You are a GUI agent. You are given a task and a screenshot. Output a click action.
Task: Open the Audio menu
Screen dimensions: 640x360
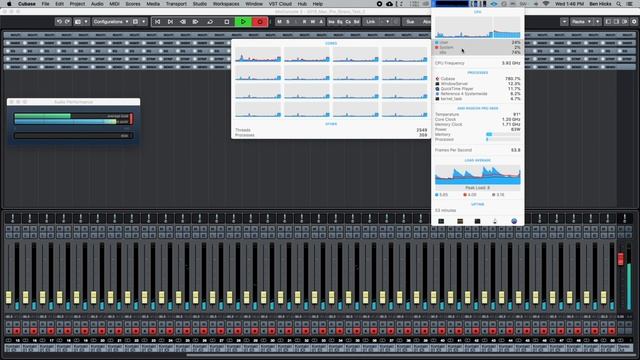pyautogui.click(x=97, y=4)
